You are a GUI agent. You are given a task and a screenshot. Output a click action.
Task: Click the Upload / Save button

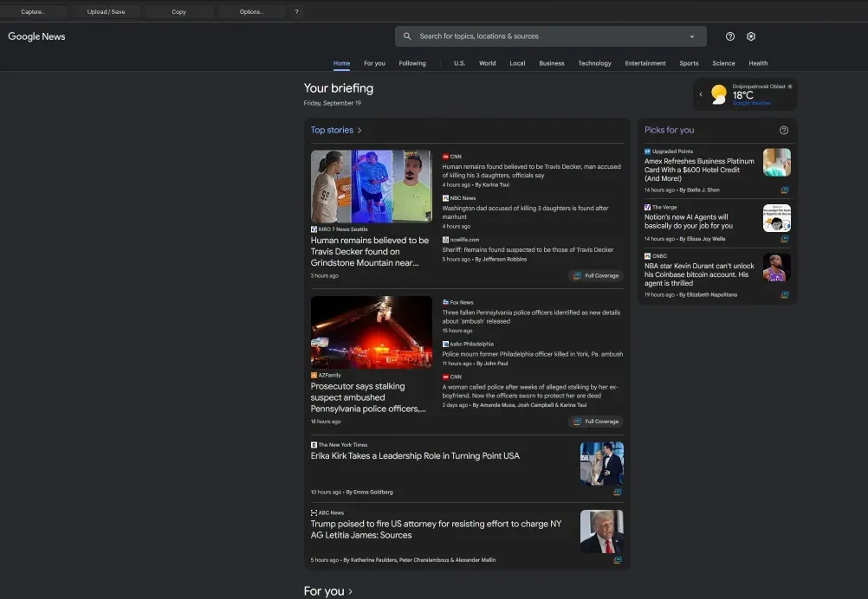click(107, 12)
